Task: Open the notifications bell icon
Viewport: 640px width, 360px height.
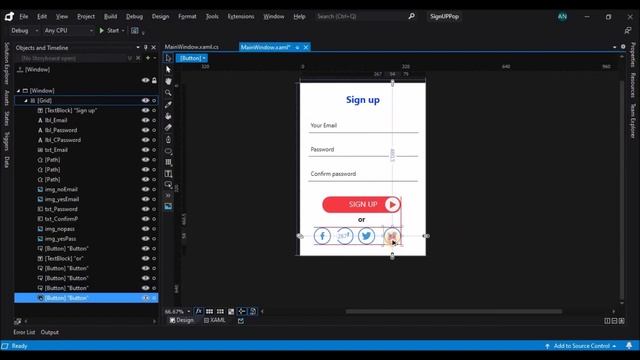Action: pyautogui.click(x=629, y=346)
